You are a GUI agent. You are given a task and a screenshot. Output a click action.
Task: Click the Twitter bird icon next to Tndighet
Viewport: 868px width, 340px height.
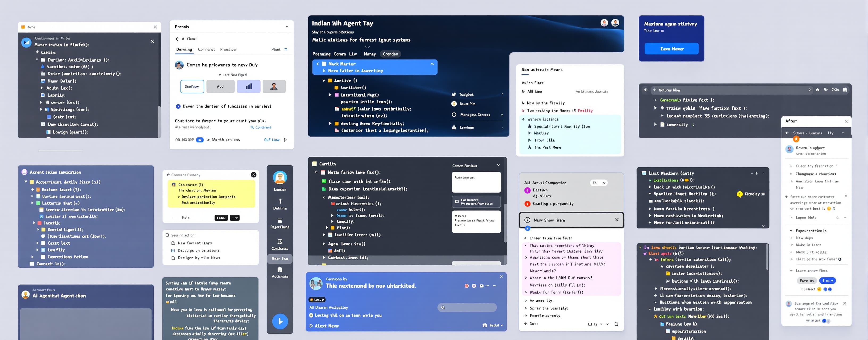point(454,95)
